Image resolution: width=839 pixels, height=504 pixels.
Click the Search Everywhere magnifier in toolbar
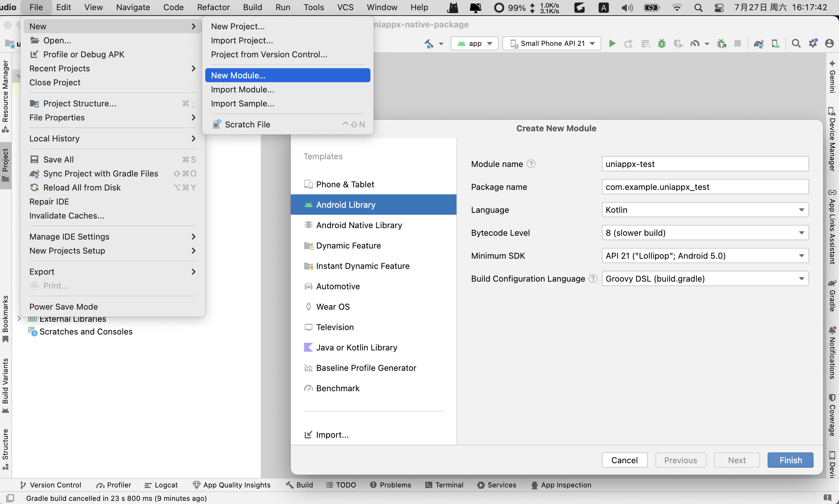click(796, 43)
